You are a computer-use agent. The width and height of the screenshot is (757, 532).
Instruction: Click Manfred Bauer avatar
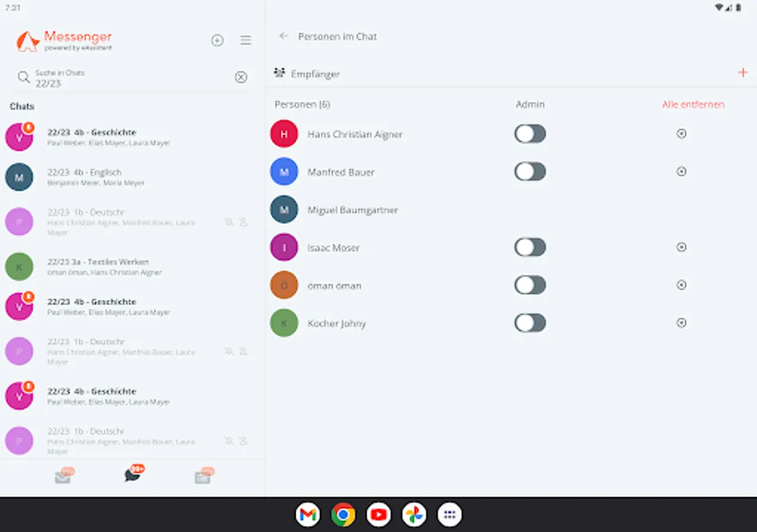coord(284,171)
